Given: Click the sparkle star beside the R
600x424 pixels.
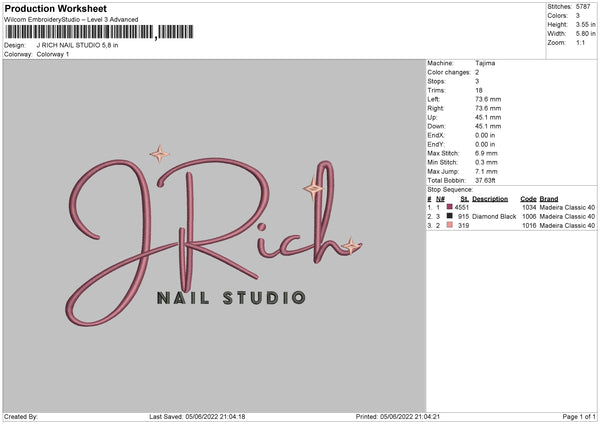Looking at the screenshot, I should [313, 188].
